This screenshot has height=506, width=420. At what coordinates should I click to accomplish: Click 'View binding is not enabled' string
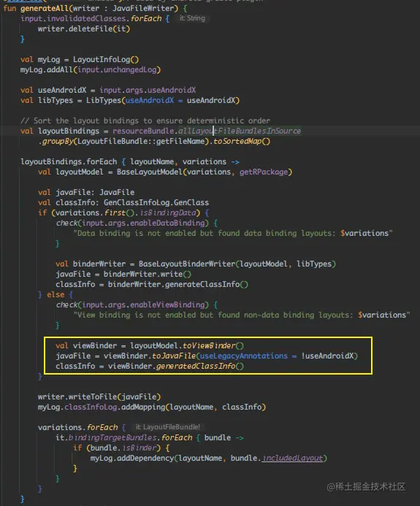242,315
